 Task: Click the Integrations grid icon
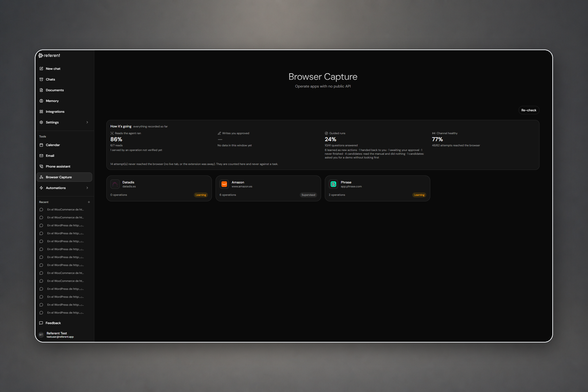coord(41,112)
